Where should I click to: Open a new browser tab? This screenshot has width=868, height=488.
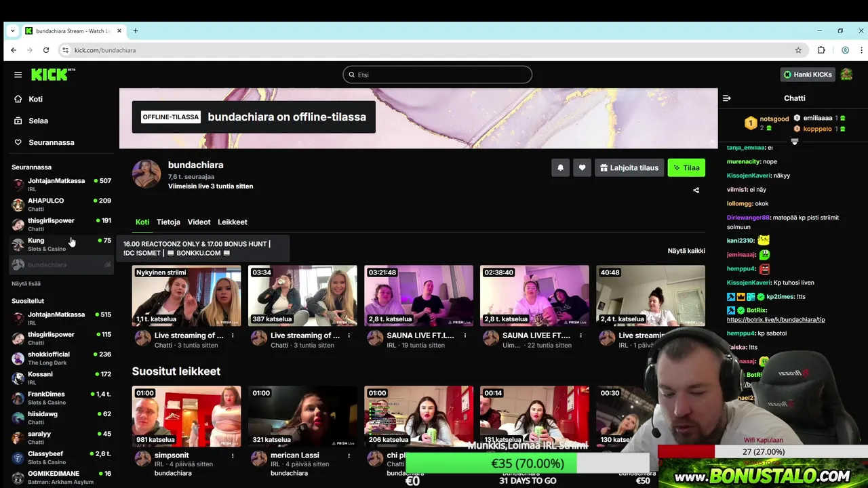pos(135,30)
